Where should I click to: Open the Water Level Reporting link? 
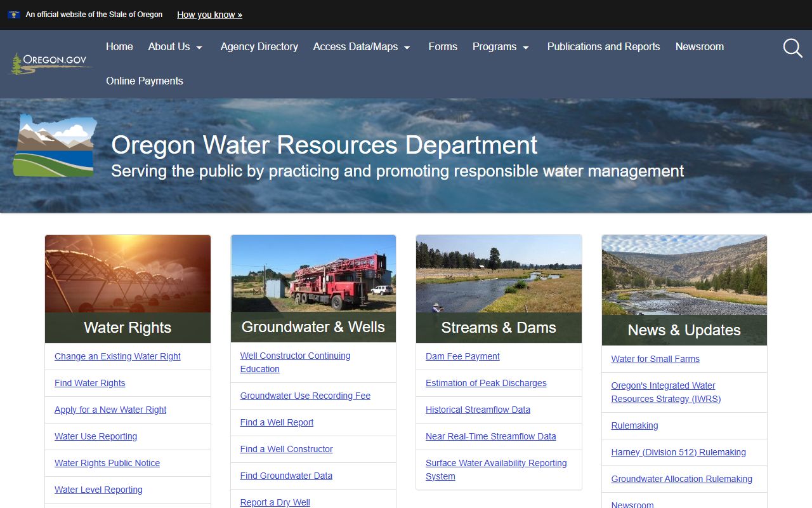pos(98,490)
